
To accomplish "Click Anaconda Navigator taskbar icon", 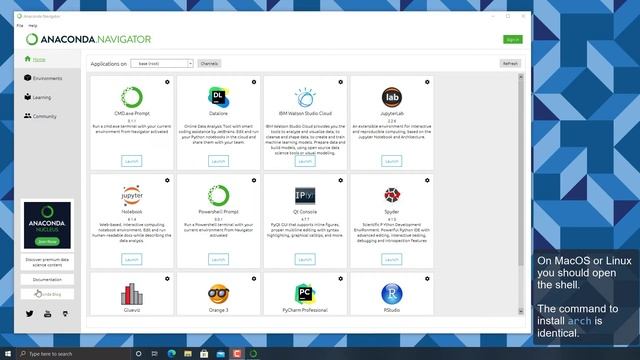I will 253,353.
